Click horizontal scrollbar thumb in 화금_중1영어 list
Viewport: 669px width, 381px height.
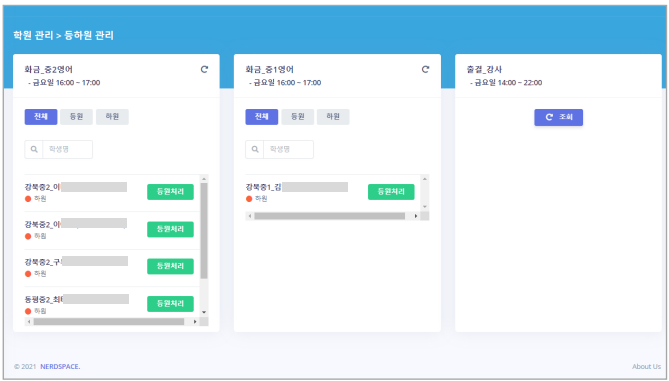tap(330, 216)
